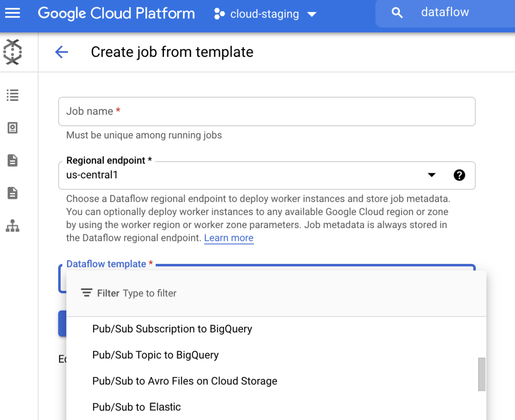Image resolution: width=515 pixels, height=420 pixels.
Task: Open the Regional endpoint help tooltip
Action: [459, 175]
